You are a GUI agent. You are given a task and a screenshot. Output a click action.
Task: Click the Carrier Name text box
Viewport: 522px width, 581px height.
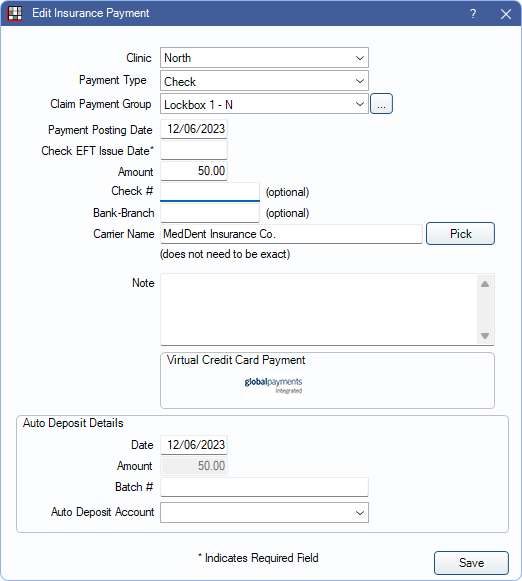point(291,234)
